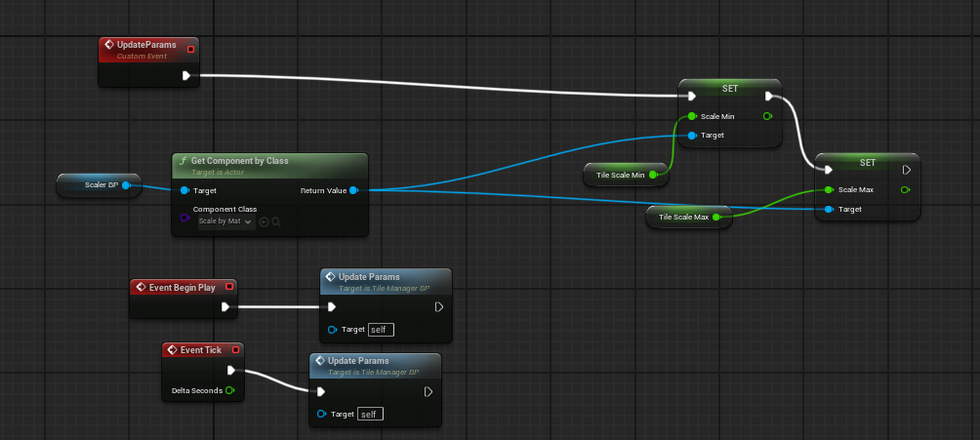Screen dimensions: 980x440
Task: Click the magnifier browse icon beside Component Class
Action: click(x=276, y=221)
